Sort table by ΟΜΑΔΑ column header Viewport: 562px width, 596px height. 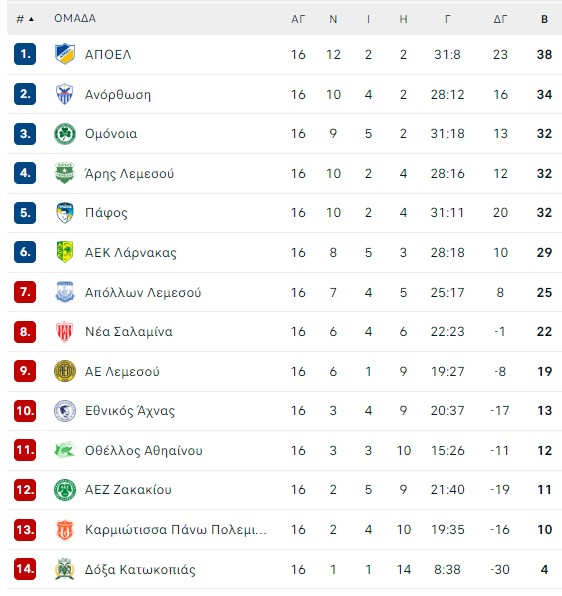point(75,18)
